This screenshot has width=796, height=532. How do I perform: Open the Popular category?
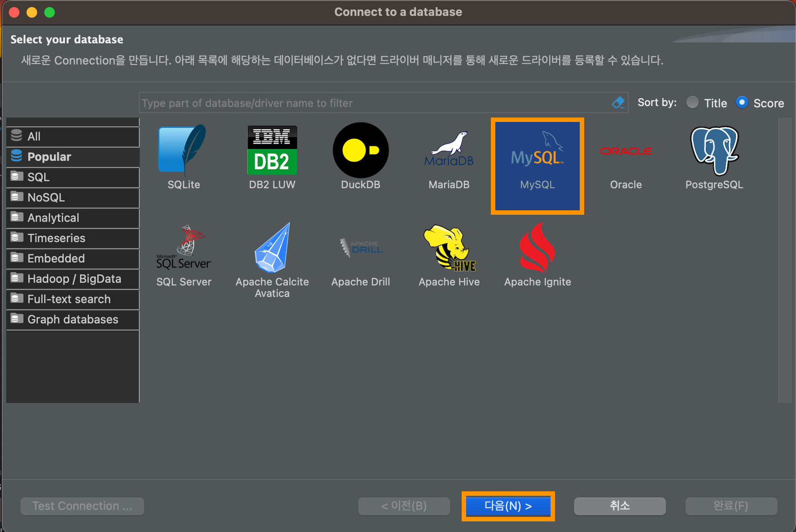[x=73, y=157]
